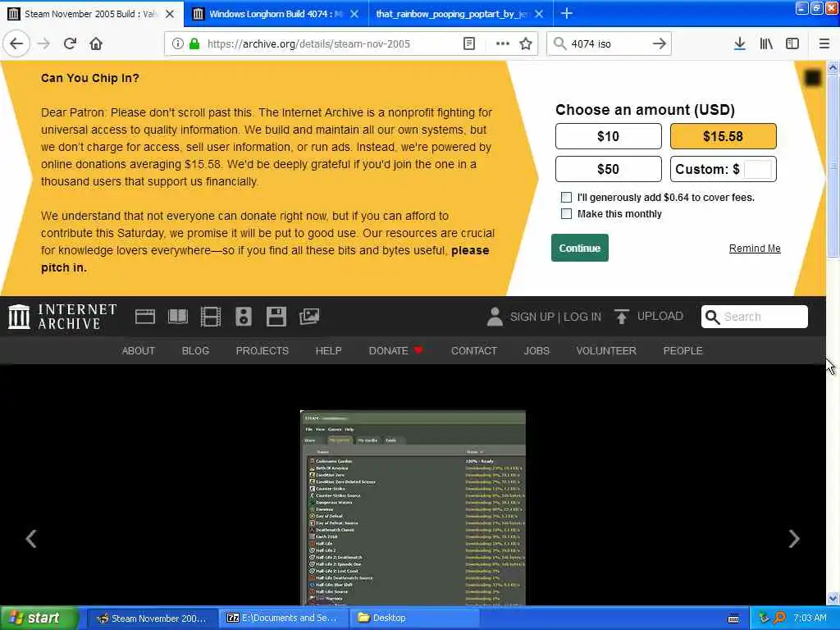Image resolution: width=840 pixels, height=630 pixels.
Task: Switch to E:\Documents and Se... taskbar window
Action: (x=283, y=619)
